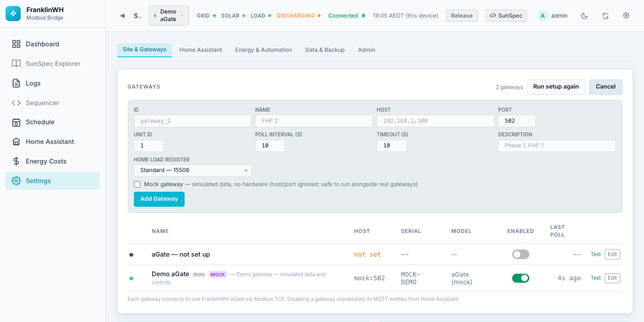The image size is (644, 322).
Task: Open Home Assistant house icon
Action: (x=16, y=142)
